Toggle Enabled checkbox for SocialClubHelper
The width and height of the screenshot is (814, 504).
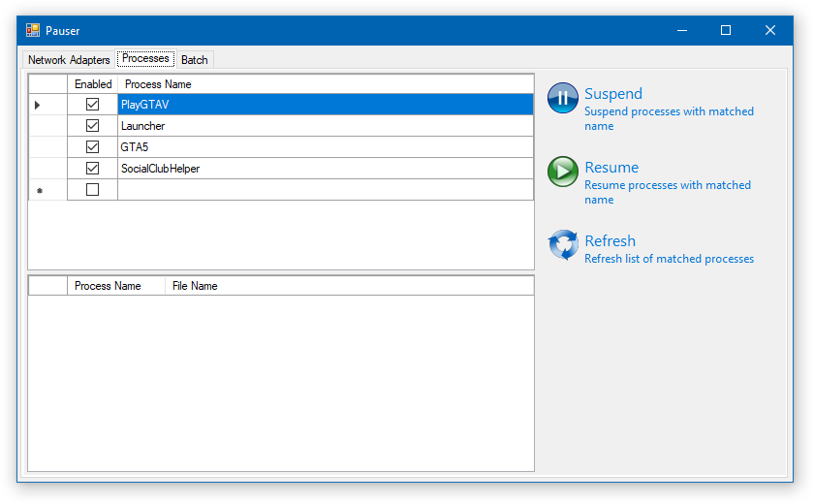tap(92, 169)
